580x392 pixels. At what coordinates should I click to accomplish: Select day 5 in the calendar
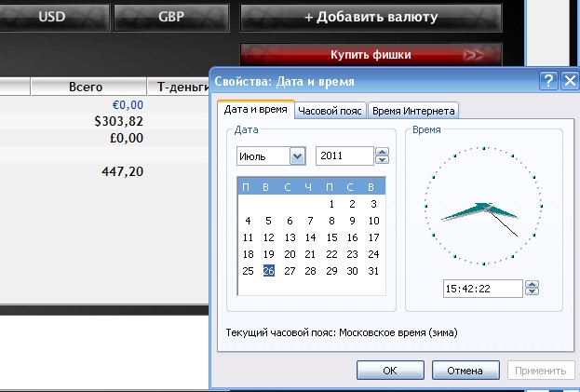pyautogui.click(x=268, y=221)
